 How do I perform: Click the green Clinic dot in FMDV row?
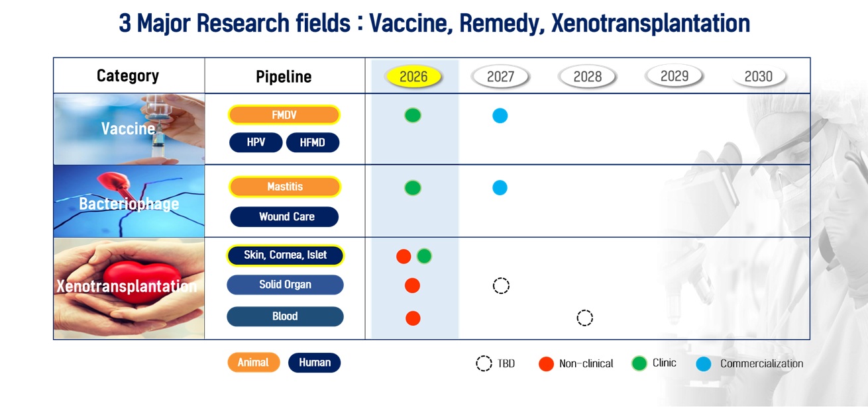pyautogui.click(x=413, y=116)
